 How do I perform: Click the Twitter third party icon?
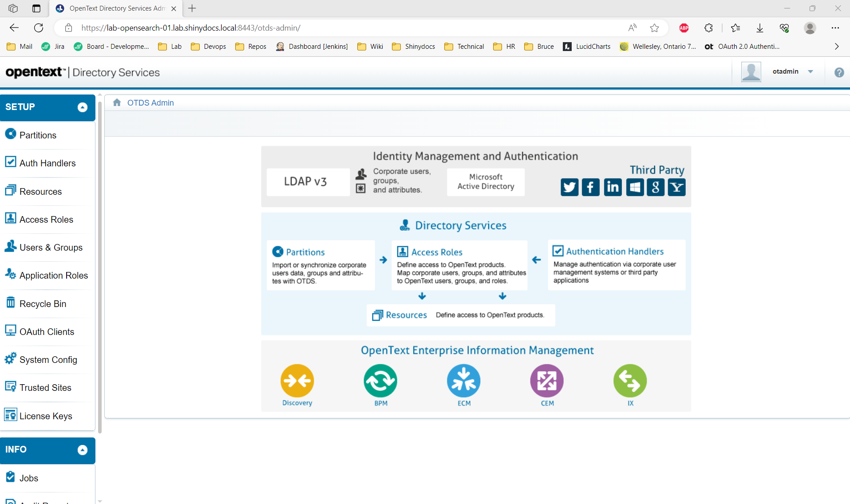tap(569, 187)
